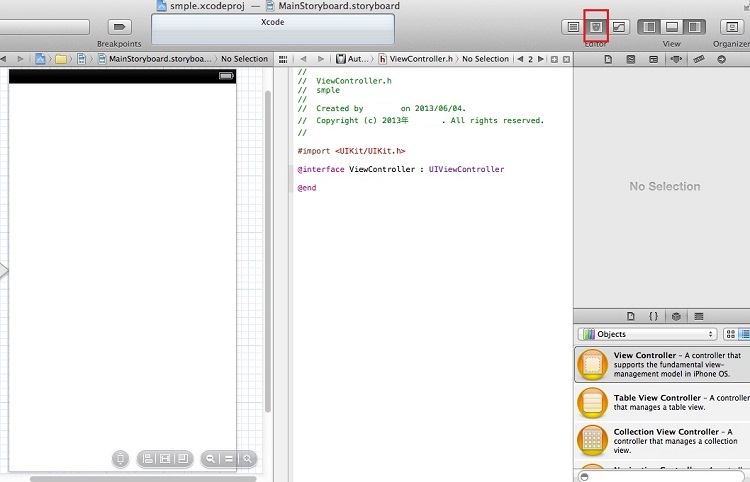This screenshot has width=750, height=482.
Task: Toggle the Navigator pane view button
Action: pos(649,27)
